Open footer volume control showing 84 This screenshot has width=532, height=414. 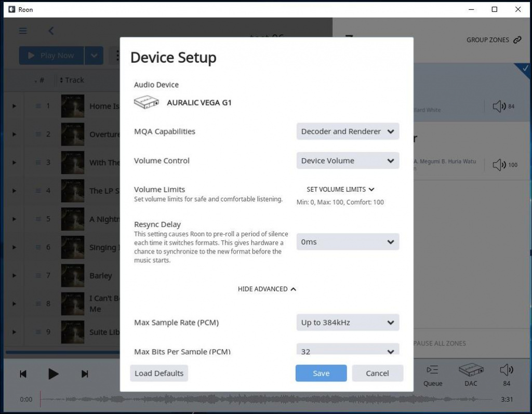(507, 370)
